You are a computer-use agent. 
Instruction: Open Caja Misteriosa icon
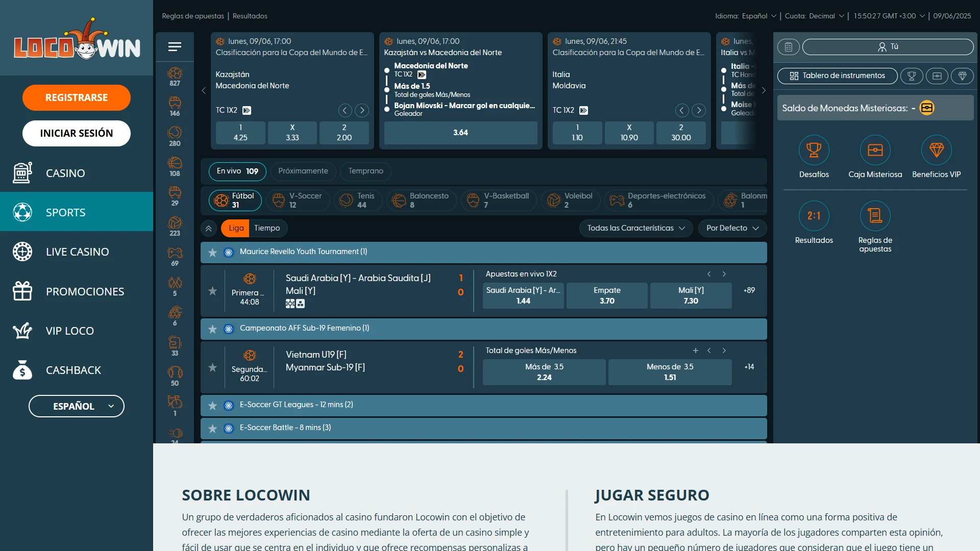click(x=875, y=150)
